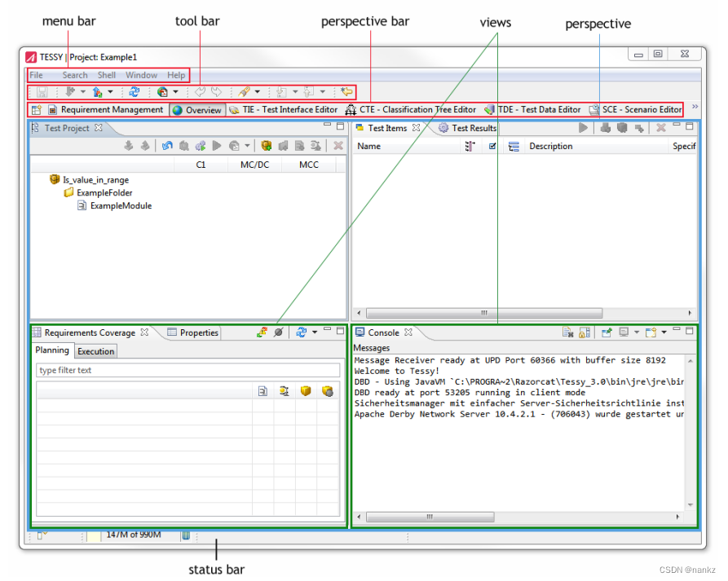Open CTE - Classification Tree Editor perspective

click(x=411, y=110)
